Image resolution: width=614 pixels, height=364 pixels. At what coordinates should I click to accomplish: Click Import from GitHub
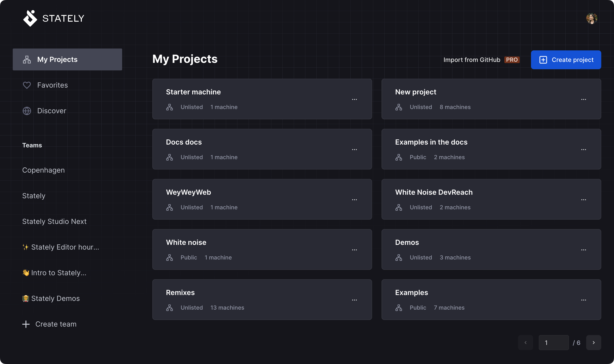pyautogui.click(x=472, y=60)
